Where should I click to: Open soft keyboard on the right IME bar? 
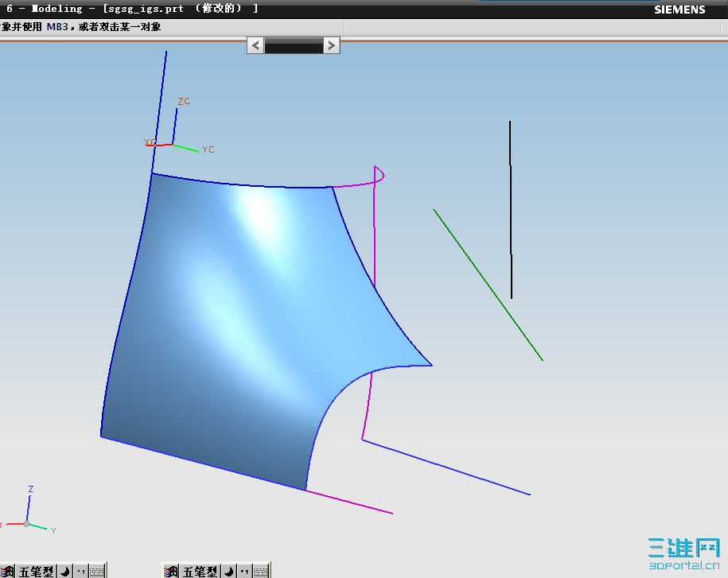pyautogui.click(x=261, y=572)
